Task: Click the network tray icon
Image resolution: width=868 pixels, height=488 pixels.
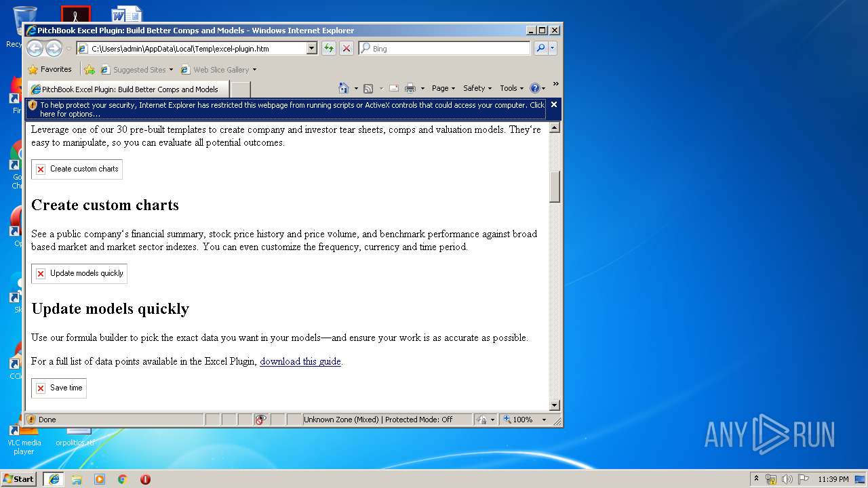Action: [771, 479]
